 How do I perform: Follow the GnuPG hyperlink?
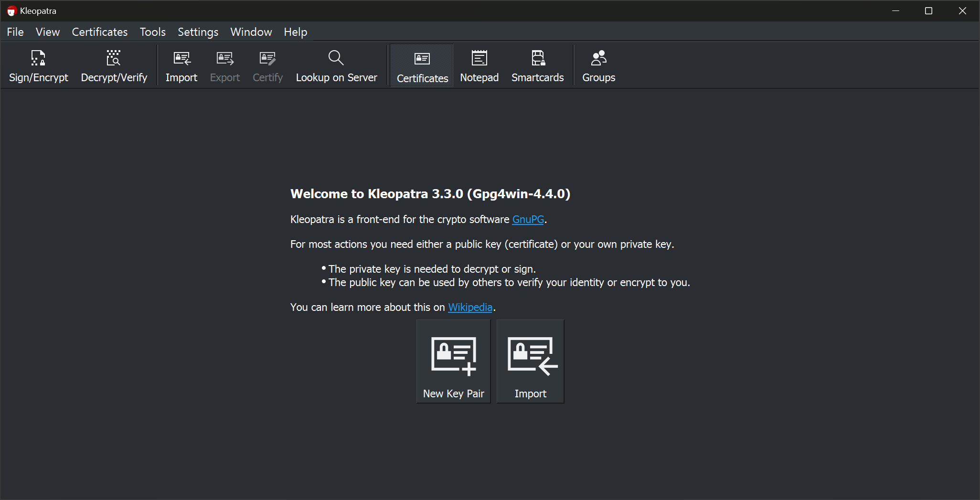528,220
